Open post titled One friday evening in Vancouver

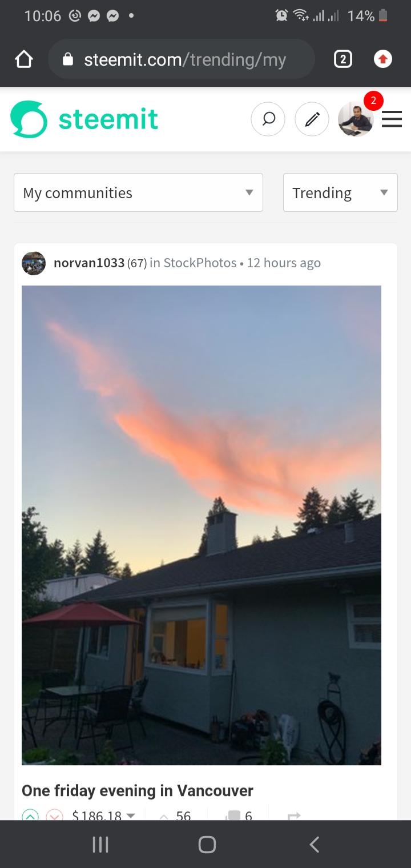[138, 791]
